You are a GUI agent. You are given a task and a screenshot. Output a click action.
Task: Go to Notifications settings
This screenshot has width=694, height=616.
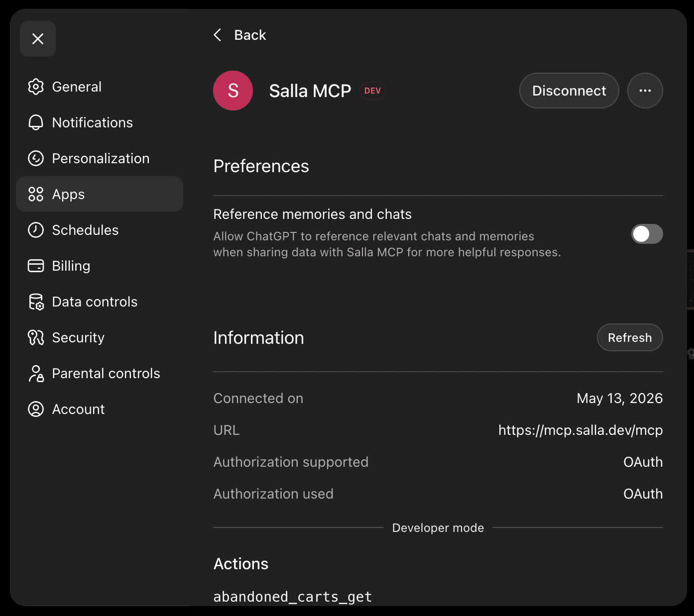tap(100, 122)
